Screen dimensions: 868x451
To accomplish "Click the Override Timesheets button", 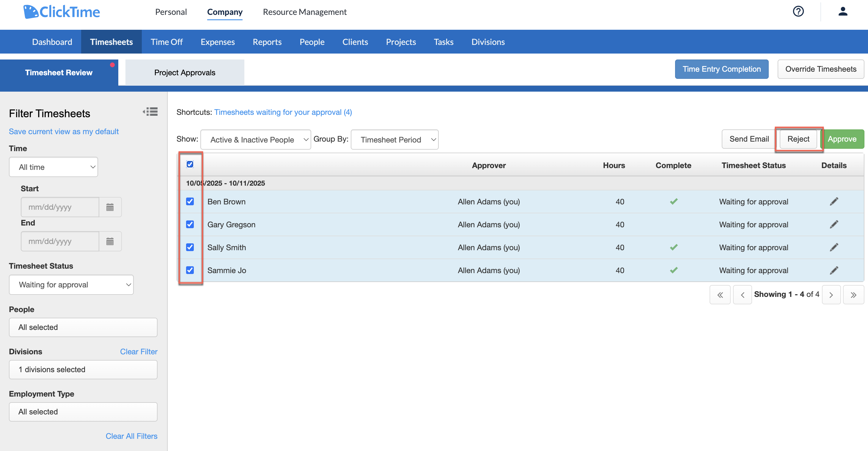I will 821,69.
